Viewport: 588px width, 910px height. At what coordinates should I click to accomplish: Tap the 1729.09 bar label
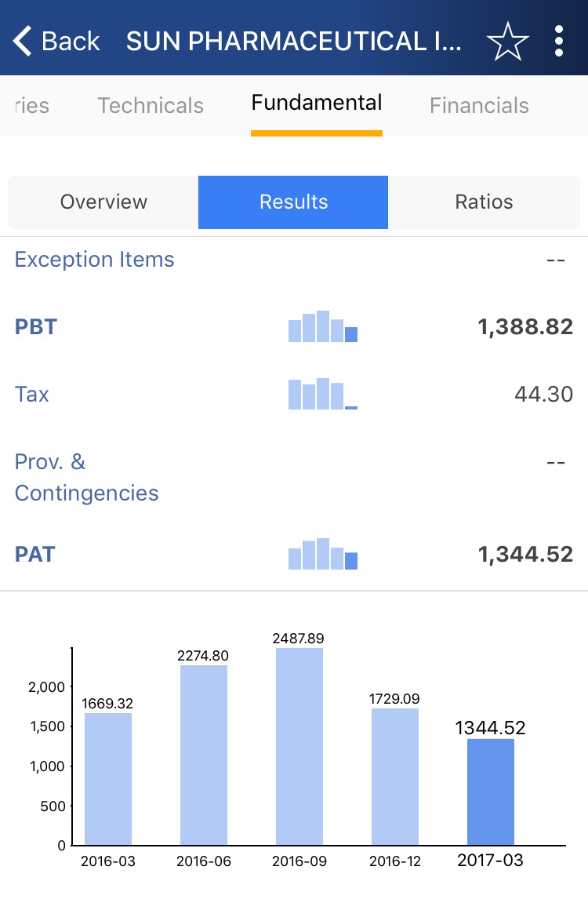click(x=394, y=699)
